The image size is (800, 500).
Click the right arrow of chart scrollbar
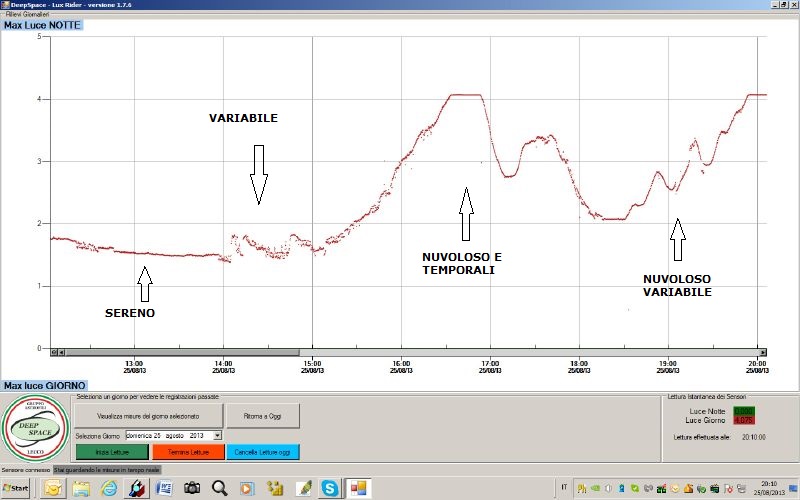click(x=763, y=352)
